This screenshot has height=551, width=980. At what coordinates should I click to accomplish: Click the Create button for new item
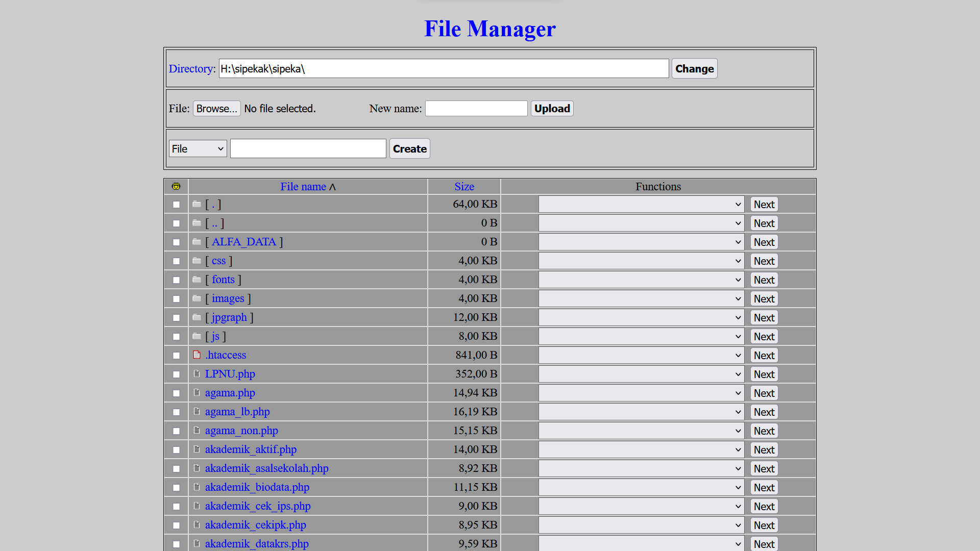point(409,148)
